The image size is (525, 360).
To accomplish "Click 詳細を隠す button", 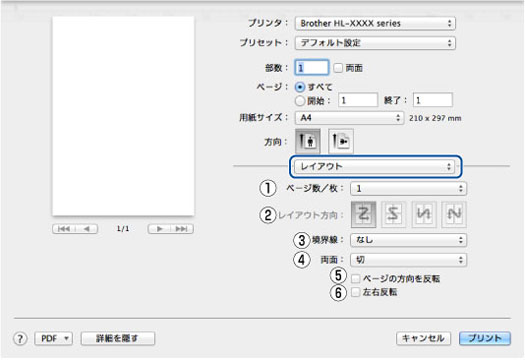I will tap(118, 339).
